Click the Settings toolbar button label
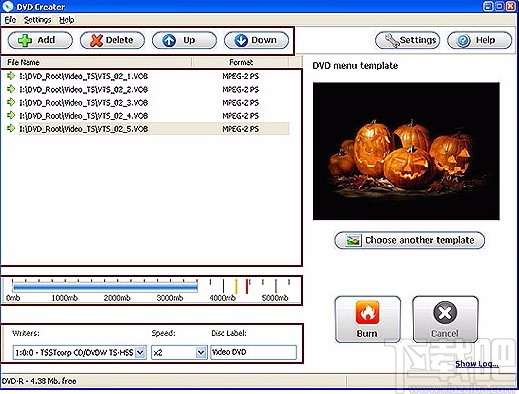519x394 pixels. coord(418,40)
